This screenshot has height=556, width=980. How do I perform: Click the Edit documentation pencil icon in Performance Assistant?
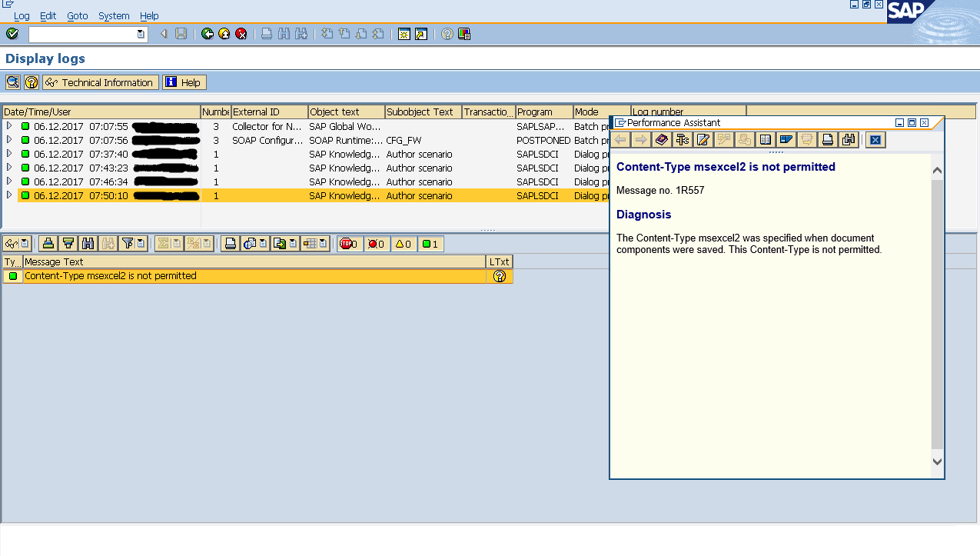click(x=703, y=139)
